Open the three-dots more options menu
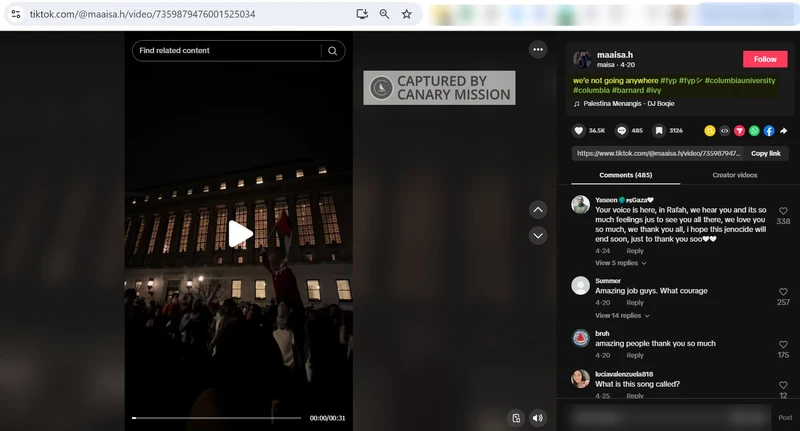Screen dimensions: 800x431 538,50
